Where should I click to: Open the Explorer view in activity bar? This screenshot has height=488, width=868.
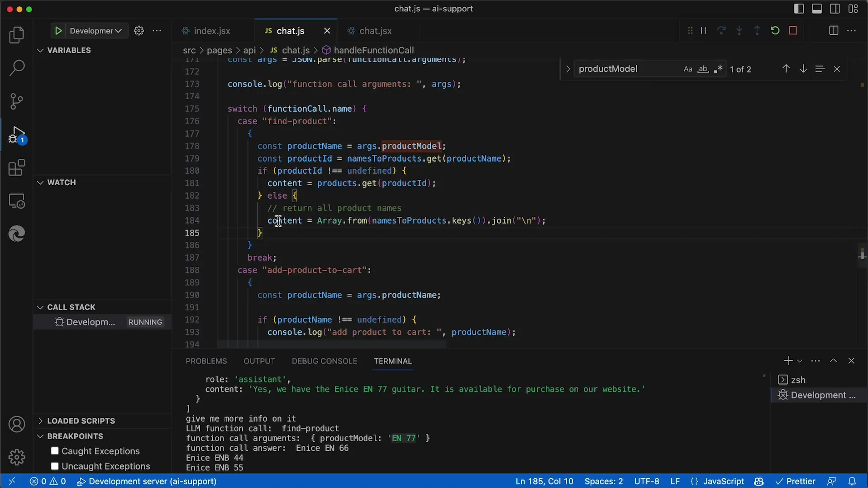17,35
